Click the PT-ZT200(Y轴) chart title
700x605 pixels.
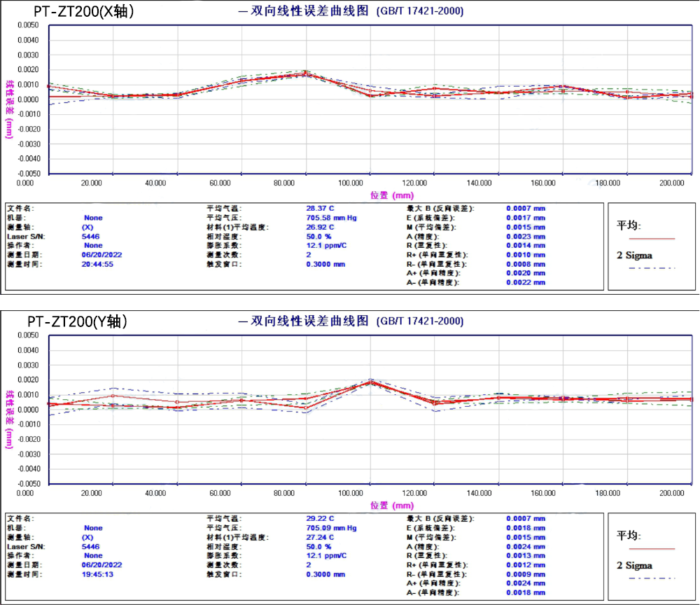point(77,321)
